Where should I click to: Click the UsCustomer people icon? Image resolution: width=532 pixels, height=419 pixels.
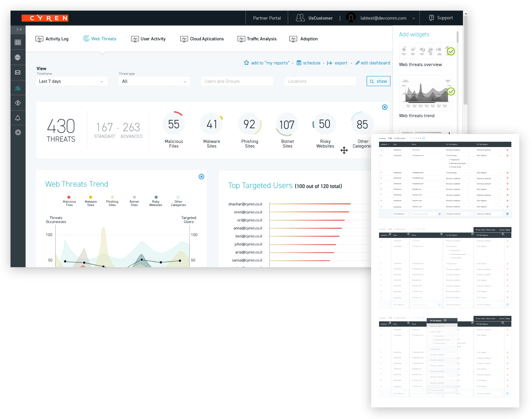point(300,18)
